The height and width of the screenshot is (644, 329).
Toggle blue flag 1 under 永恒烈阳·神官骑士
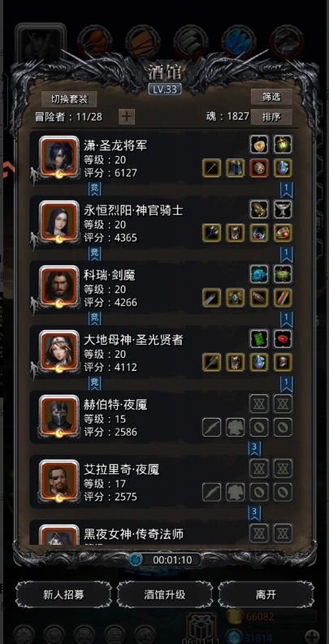[287, 255]
